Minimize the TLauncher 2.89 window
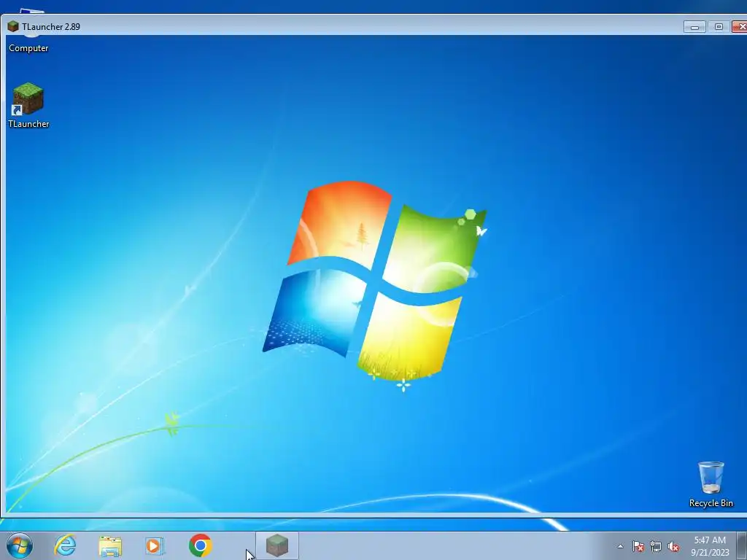 tap(694, 27)
